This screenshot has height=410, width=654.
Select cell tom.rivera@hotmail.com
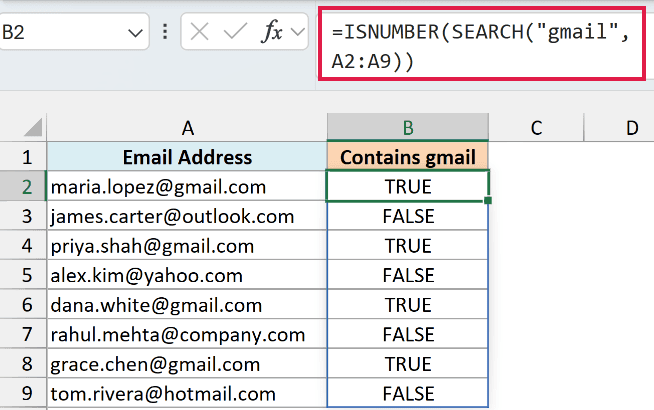coord(187,394)
